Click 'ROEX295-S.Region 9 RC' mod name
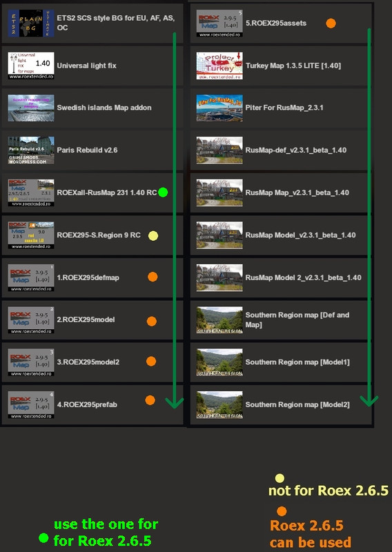Viewport: 392px width, 552px height. click(x=99, y=235)
